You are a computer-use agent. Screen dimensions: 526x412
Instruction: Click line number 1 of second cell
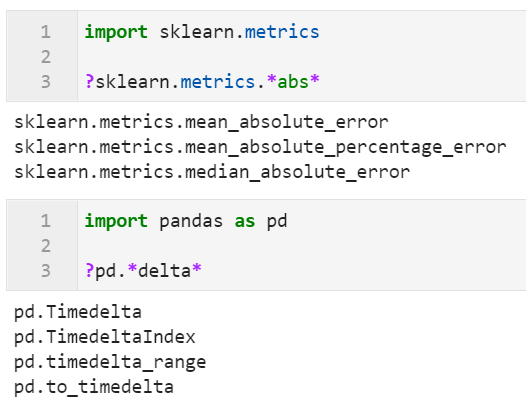pyautogui.click(x=46, y=221)
